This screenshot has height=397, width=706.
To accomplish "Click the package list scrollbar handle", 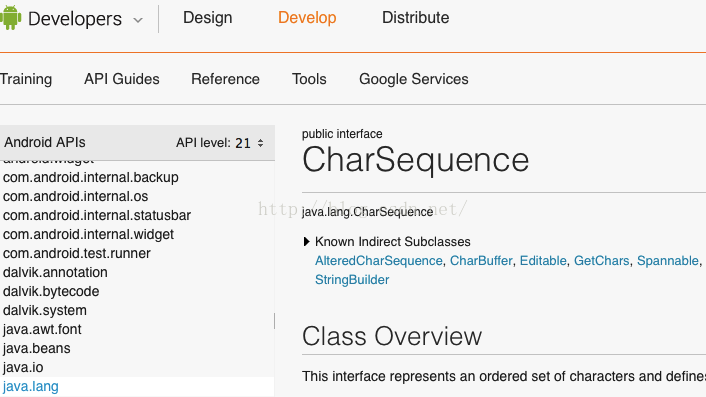I will click(274, 321).
